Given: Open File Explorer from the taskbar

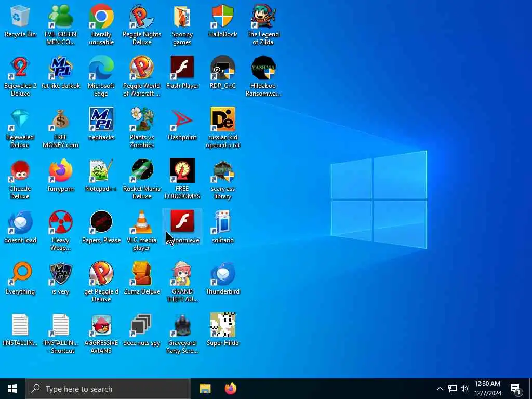Looking at the screenshot, I should pyautogui.click(x=205, y=389).
